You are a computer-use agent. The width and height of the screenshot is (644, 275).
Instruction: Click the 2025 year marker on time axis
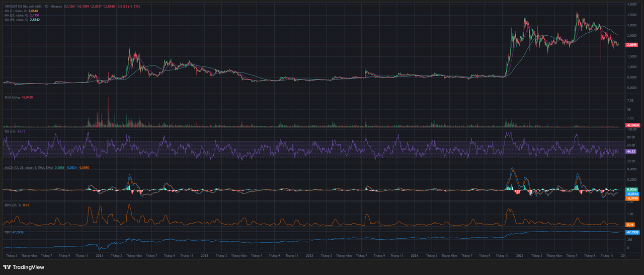click(520, 256)
